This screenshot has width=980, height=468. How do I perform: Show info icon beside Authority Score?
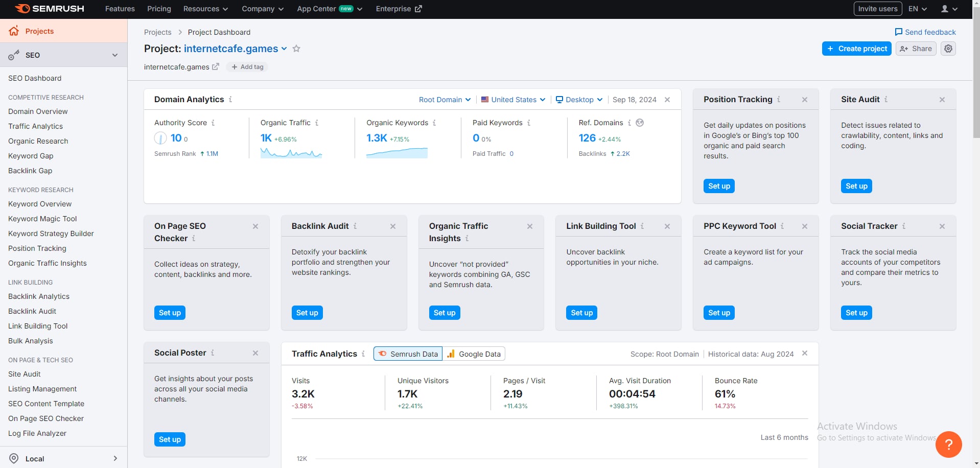click(x=213, y=123)
